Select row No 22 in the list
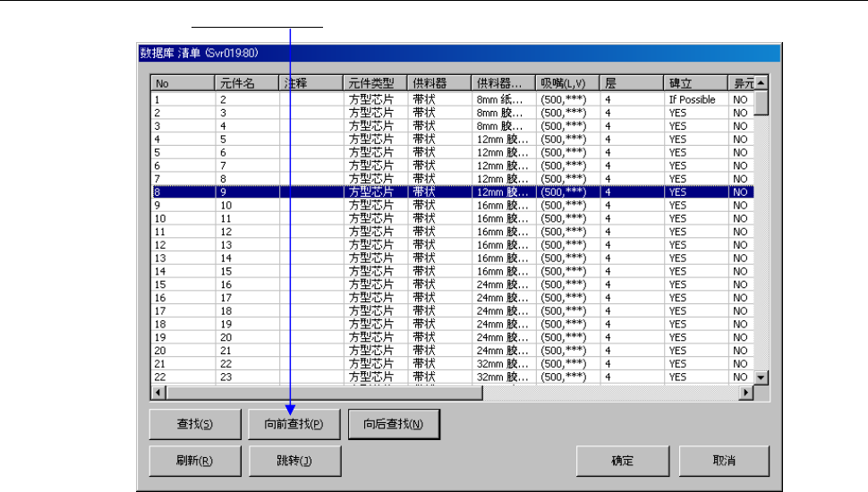This screenshot has height=492, width=868. (x=453, y=377)
